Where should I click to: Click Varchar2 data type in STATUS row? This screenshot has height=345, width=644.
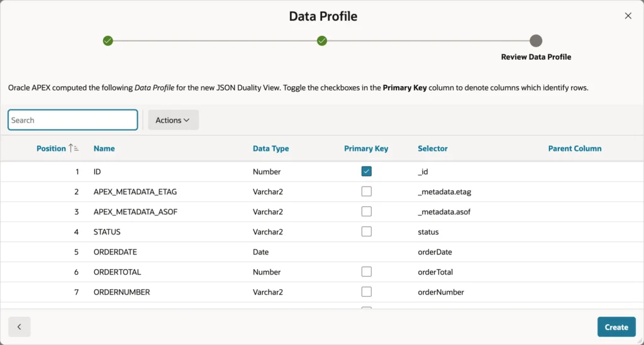point(268,232)
